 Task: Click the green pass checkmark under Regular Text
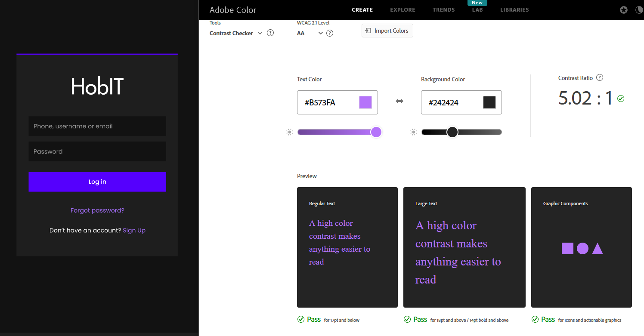click(x=300, y=319)
